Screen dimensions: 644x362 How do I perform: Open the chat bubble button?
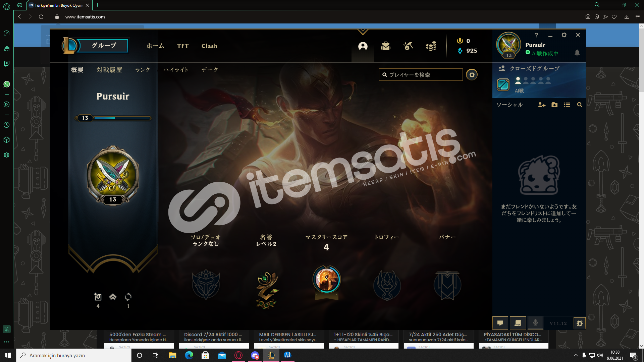[500, 323]
